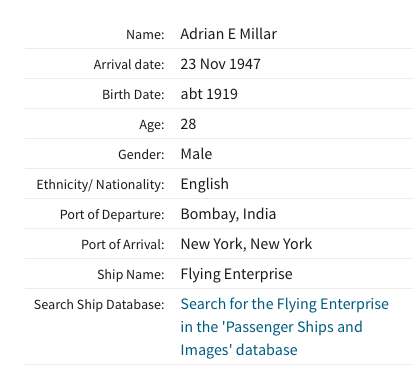The image size is (417, 381).
Task: Select the arrival port New York, New York
Action: tap(246, 244)
